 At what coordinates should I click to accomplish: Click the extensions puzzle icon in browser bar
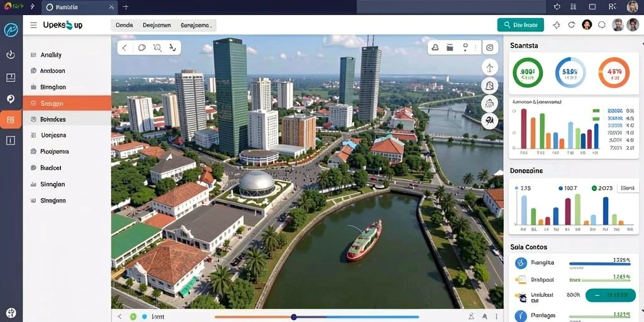pyautogui.click(x=557, y=6)
